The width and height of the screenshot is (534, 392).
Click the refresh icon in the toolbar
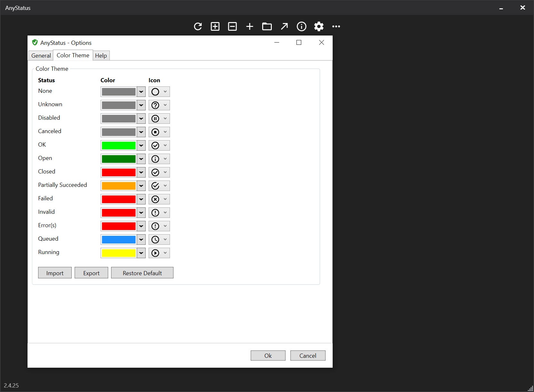coord(198,26)
